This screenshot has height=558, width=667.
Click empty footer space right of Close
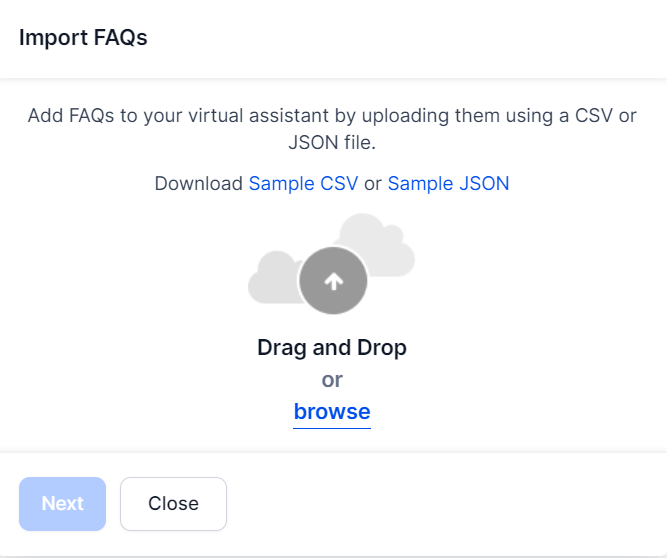pos(450,504)
